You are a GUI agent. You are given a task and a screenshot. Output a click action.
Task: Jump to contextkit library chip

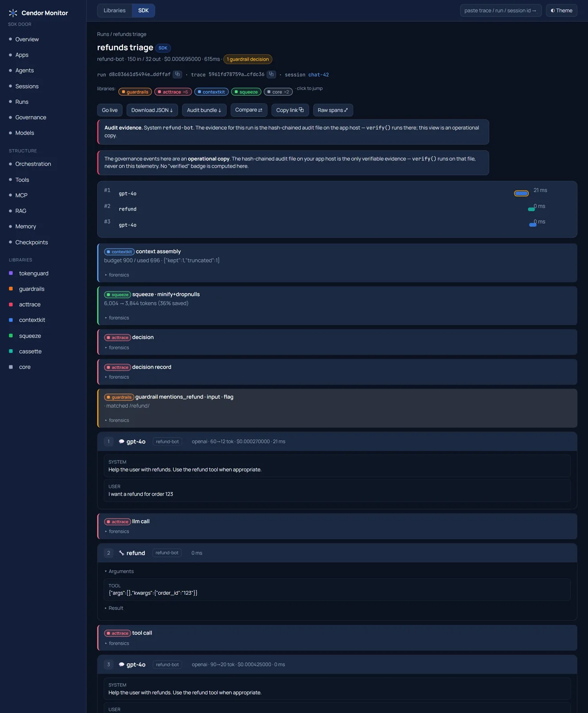point(211,92)
